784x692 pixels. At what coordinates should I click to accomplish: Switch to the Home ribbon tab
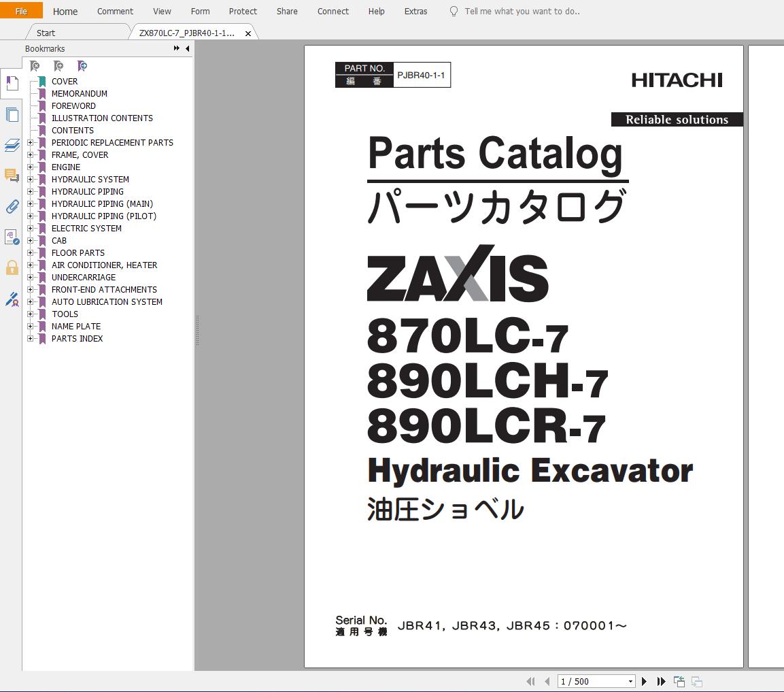click(x=65, y=11)
